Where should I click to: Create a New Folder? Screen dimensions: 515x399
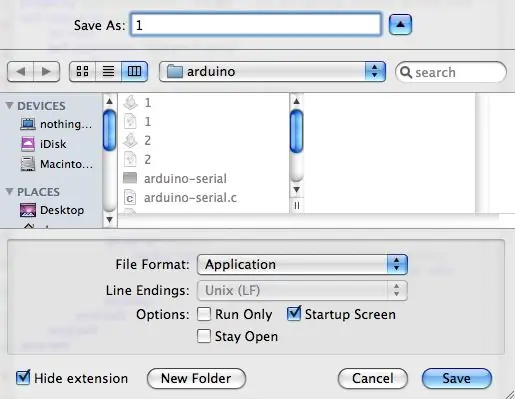click(196, 378)
